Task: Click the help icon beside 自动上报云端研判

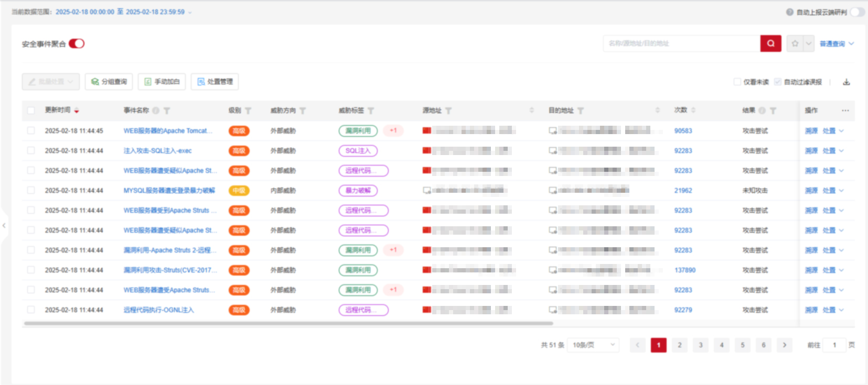Action: pyautogui.click(x=789, y=12)
